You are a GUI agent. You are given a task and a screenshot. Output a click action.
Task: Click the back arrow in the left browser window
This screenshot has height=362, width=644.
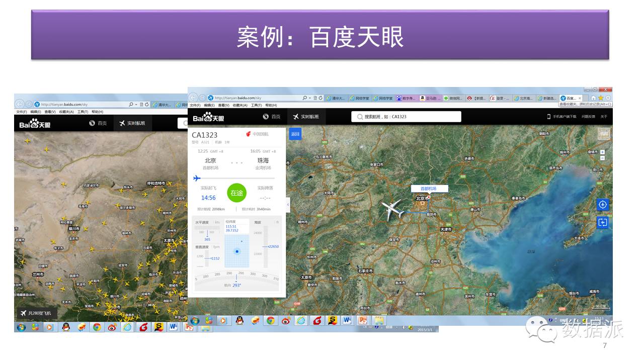(x=20, y=104)
